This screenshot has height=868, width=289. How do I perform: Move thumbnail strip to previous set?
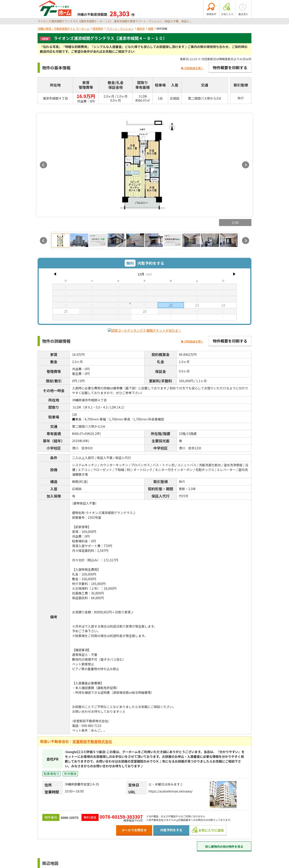tap(43, 241)
